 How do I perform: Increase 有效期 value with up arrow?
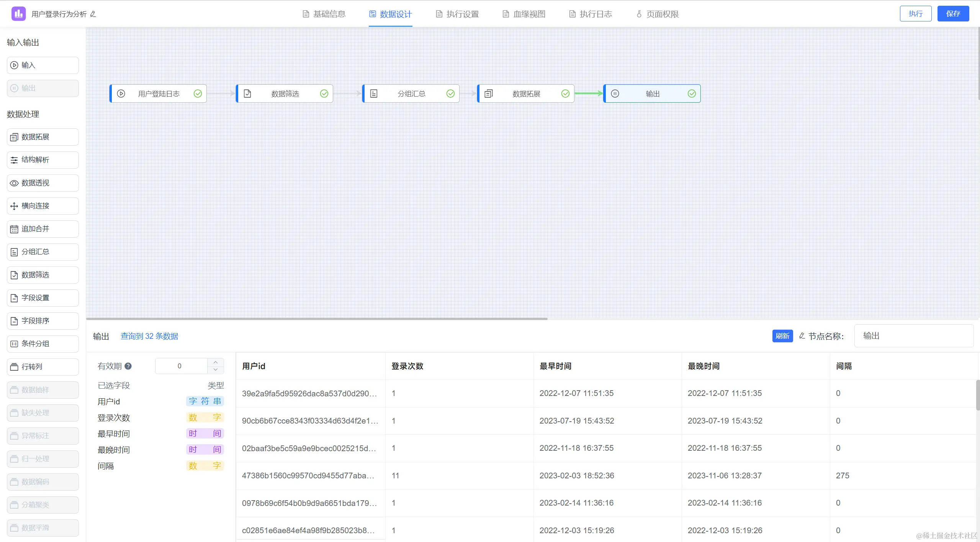pyautogui.click(x=216, y=362)
